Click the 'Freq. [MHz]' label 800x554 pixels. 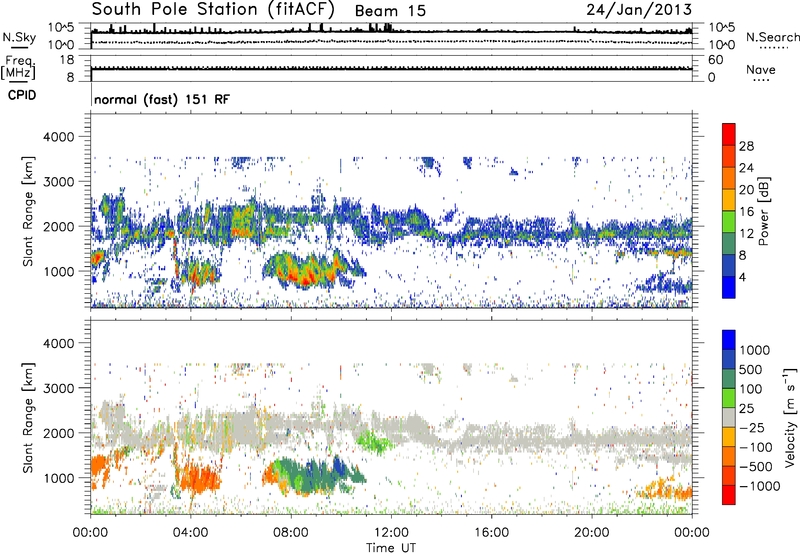18,67
